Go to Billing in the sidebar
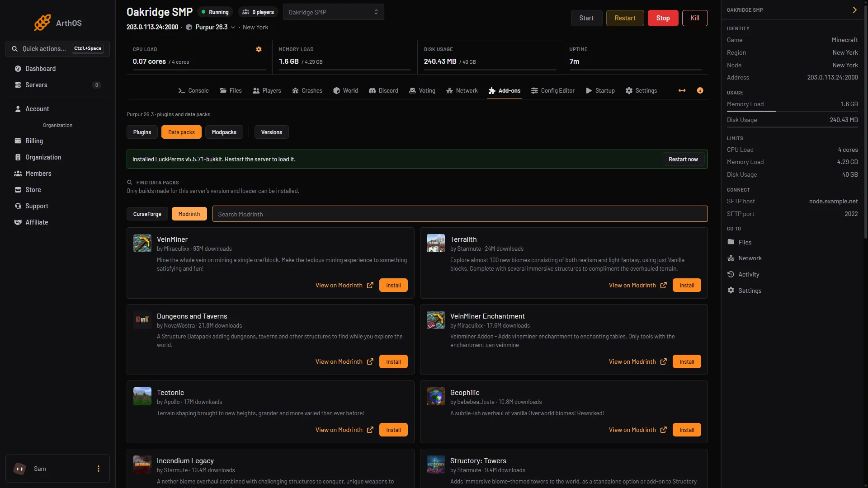 tap(57, 141)
